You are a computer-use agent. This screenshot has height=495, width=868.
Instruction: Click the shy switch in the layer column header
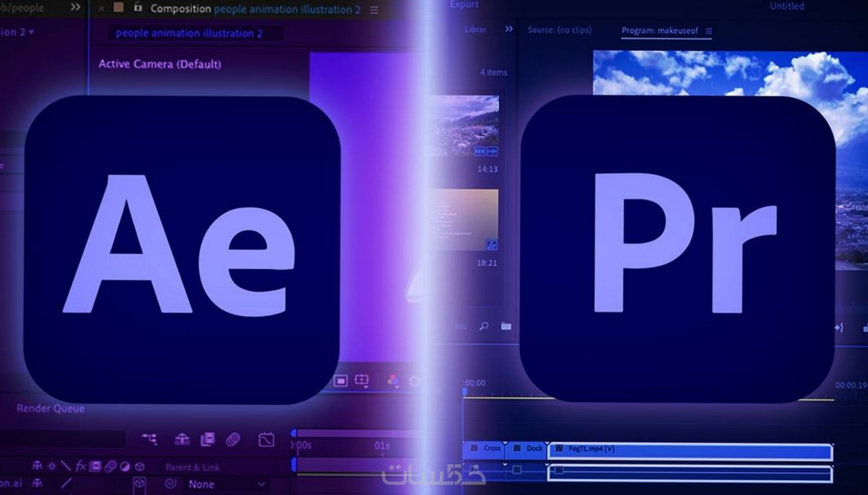pos(37,466)
